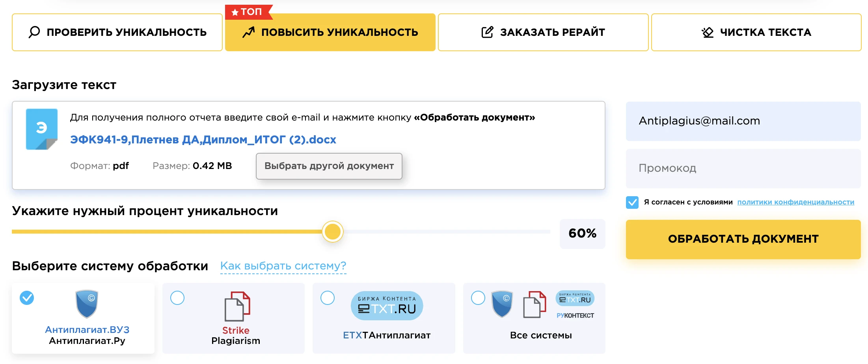Select the Strike Plagiarism radio button
This screenshot has width=868, height=364.
pos(178,299)
